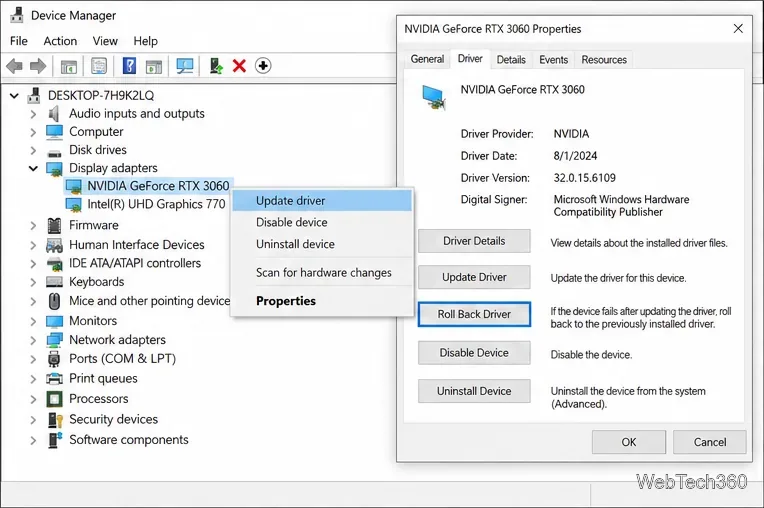Expand the Ports (COM & LPT) arrow

tap(33, 359)
